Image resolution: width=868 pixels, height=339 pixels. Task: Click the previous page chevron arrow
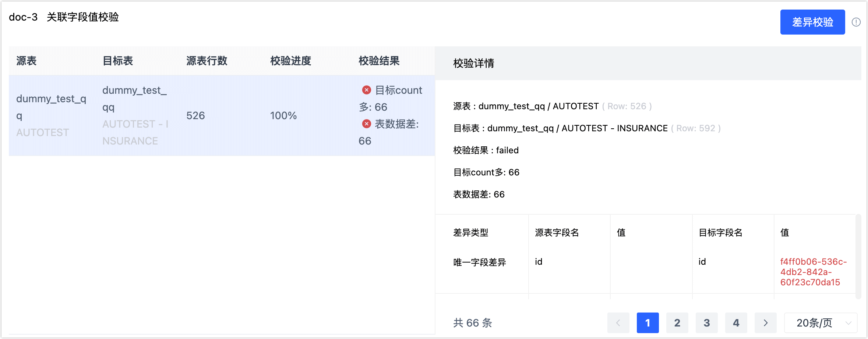tap(618, 323)
